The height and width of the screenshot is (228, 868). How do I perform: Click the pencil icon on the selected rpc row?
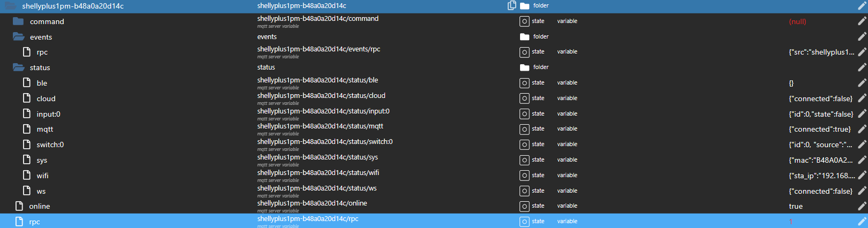(x=862, y=222)
